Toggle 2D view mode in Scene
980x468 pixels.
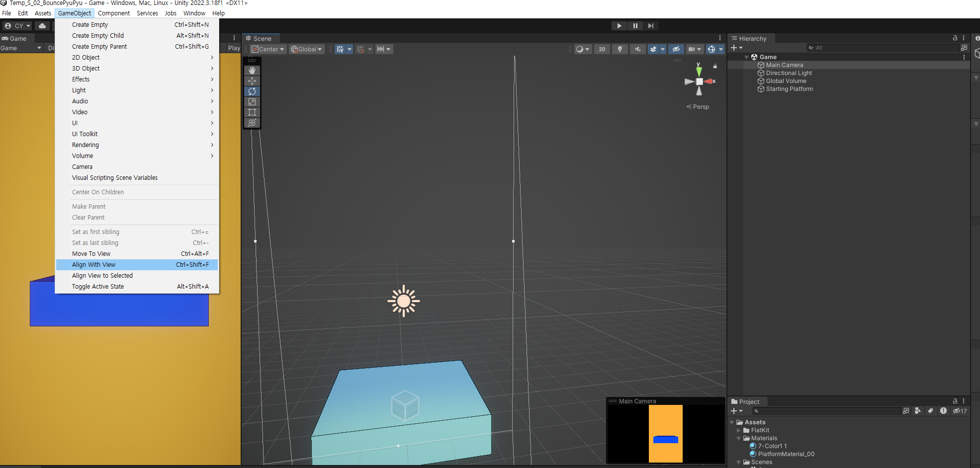pyautogui.click(x=602, y=49)
